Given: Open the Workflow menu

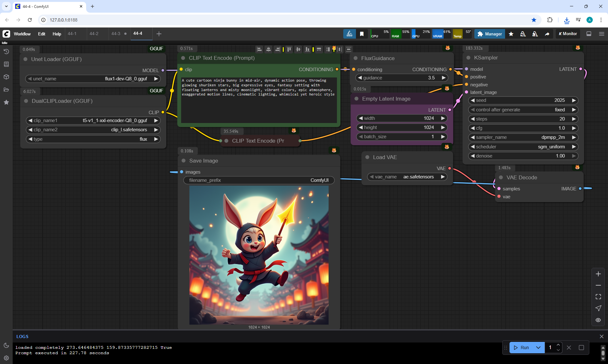Looking at the screenshot, I should point(22,34).
